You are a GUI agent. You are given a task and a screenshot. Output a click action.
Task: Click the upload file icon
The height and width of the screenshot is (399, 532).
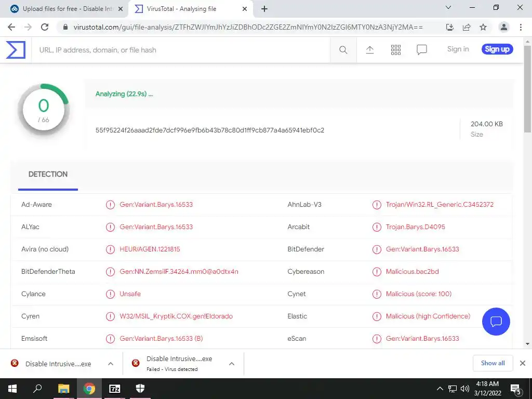pos(370,50)
